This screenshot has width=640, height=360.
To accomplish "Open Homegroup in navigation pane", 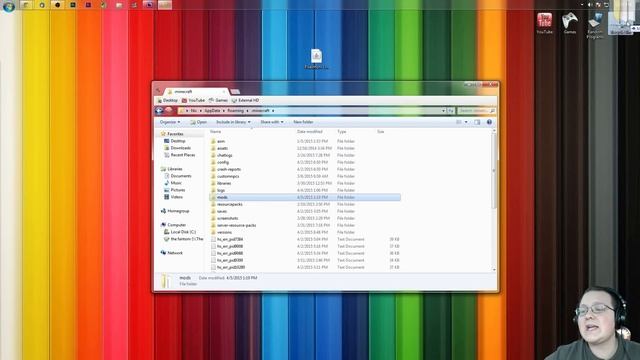I will coord(175,211).
